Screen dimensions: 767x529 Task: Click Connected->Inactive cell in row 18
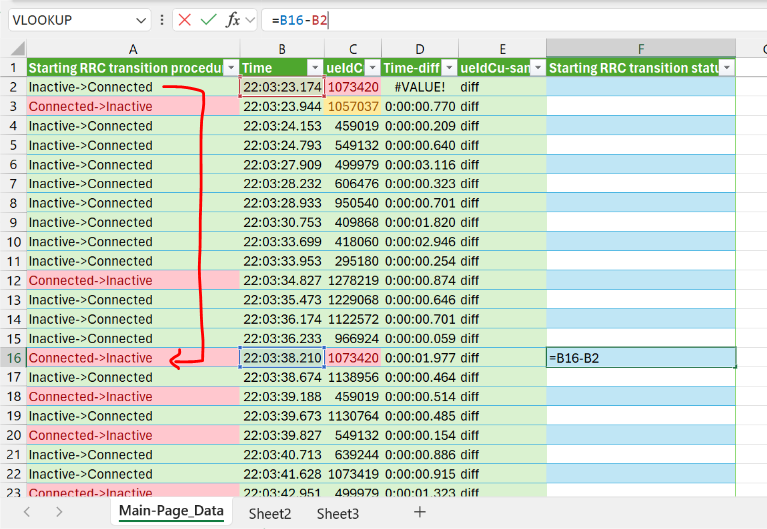click(133, 396)
